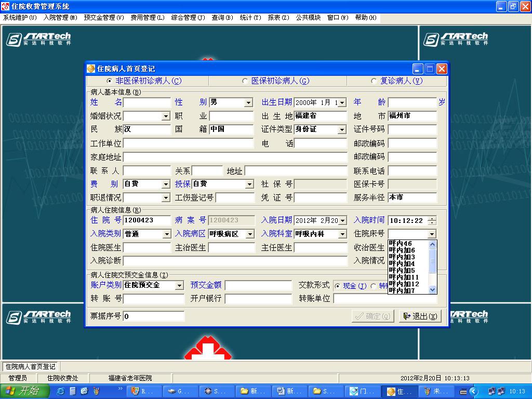Open the 入院类别 dropdown
Viewport: 532px width, 399px height.
[x=167, y=234]
